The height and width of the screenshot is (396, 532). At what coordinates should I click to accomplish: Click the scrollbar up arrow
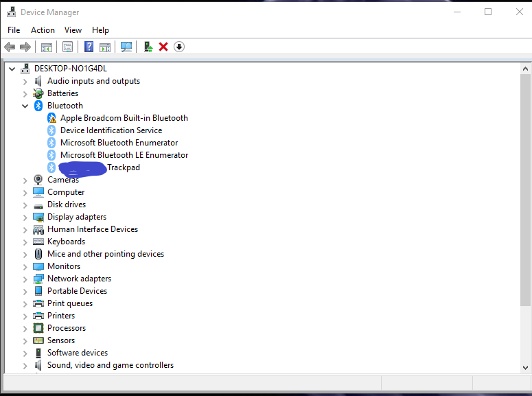point(525,69)
